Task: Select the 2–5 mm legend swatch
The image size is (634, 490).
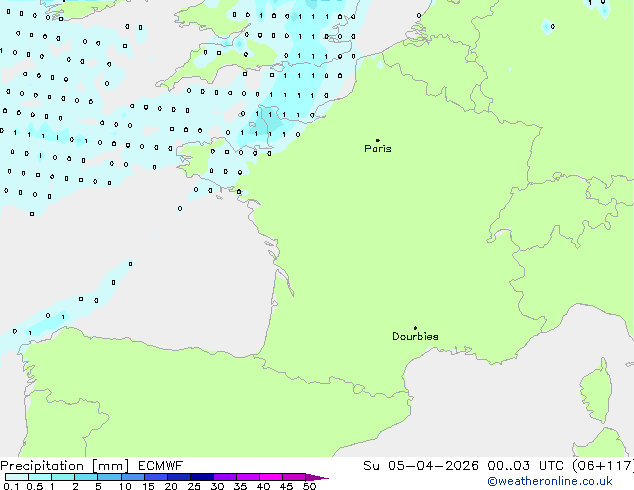Action: coord(86,477)
